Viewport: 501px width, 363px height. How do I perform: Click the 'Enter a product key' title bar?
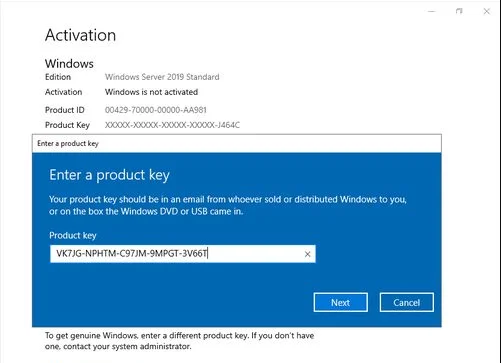(237, 144)
